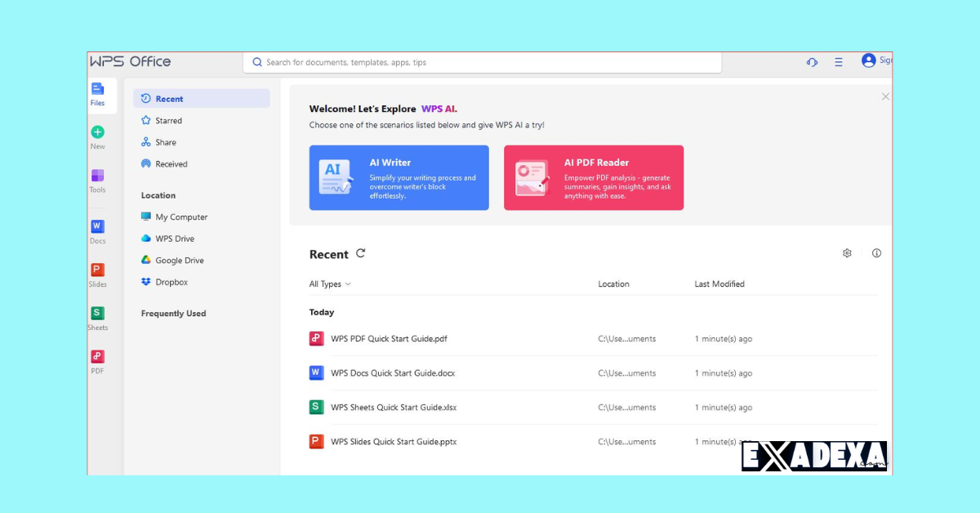The image size is (980, 513).
Task: Open Google Drive location
Action: [x=179, y=261]
